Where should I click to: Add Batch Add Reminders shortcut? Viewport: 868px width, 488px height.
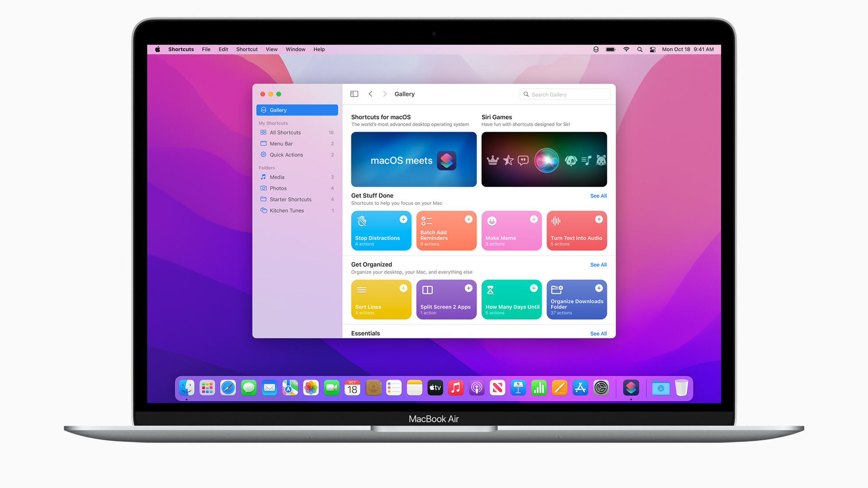pos(469,219)
